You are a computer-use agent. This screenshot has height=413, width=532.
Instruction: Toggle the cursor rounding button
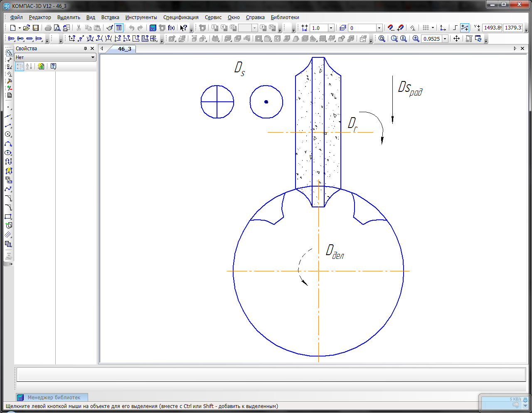[465, 28]
